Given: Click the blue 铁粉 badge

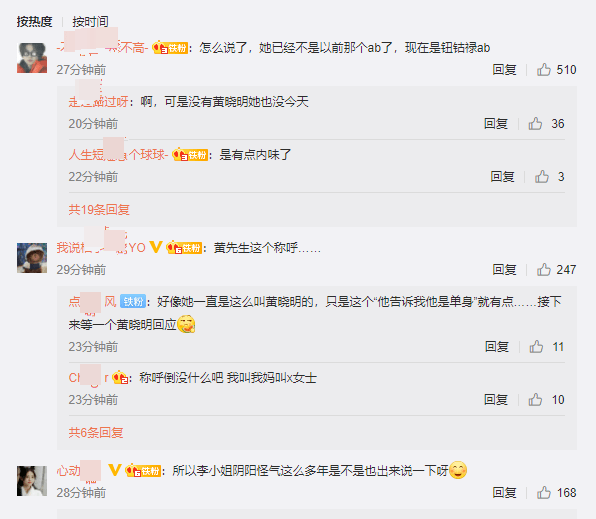Looking at the screenshot, I should pos(133,302).
